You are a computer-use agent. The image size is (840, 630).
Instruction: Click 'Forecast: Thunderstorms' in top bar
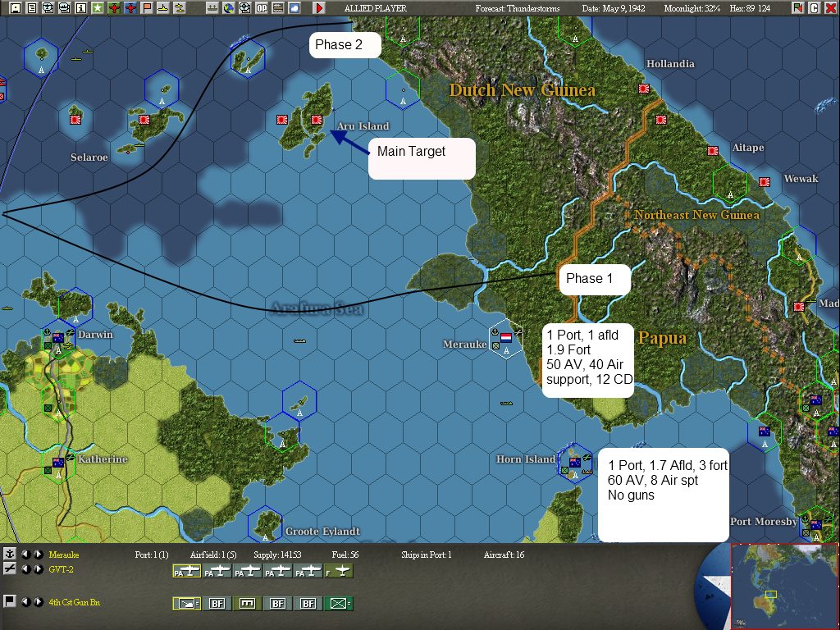point(517,8)
